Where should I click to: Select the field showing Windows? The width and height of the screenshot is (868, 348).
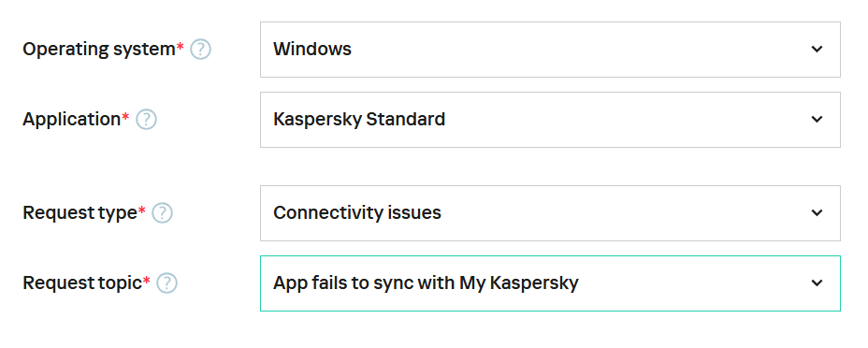pos(550,50)
